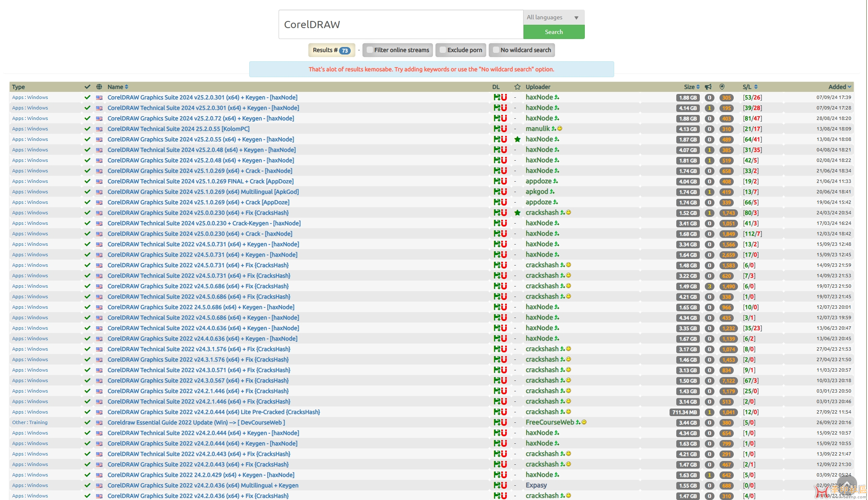
Task: Download the torrent file for the KolomPC row
Action: [x=497, y=129]
